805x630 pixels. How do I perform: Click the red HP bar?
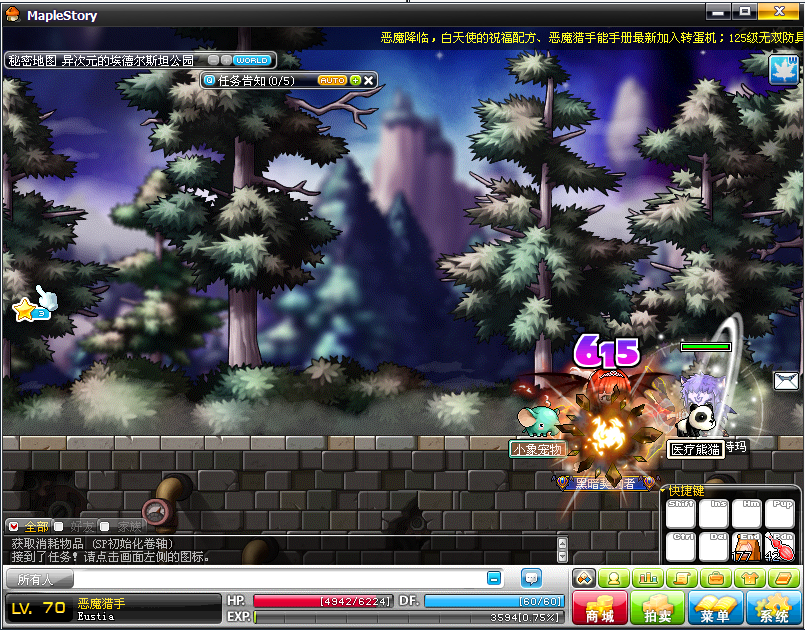[x=323, y=601]
